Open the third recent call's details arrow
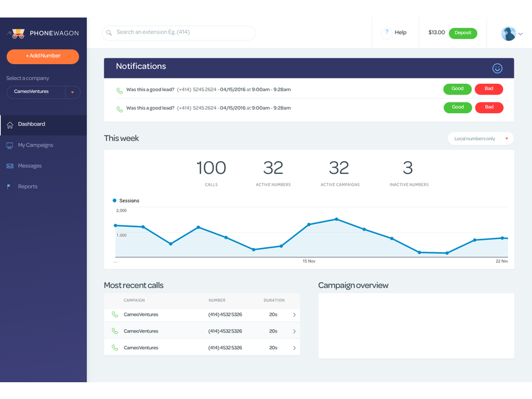The width and height of the screenshot is (532, 399). coord(294,348)
